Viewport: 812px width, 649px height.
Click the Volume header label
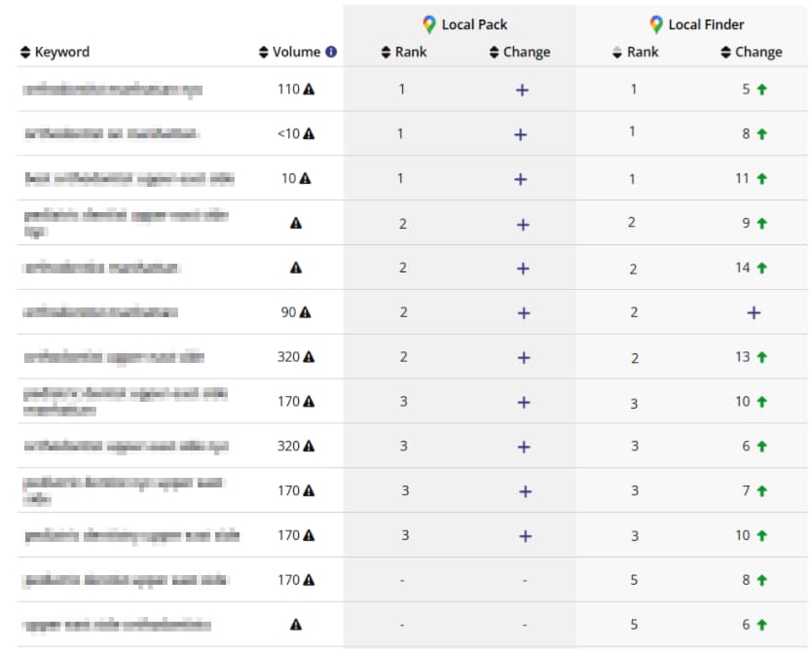pos(297,52)
